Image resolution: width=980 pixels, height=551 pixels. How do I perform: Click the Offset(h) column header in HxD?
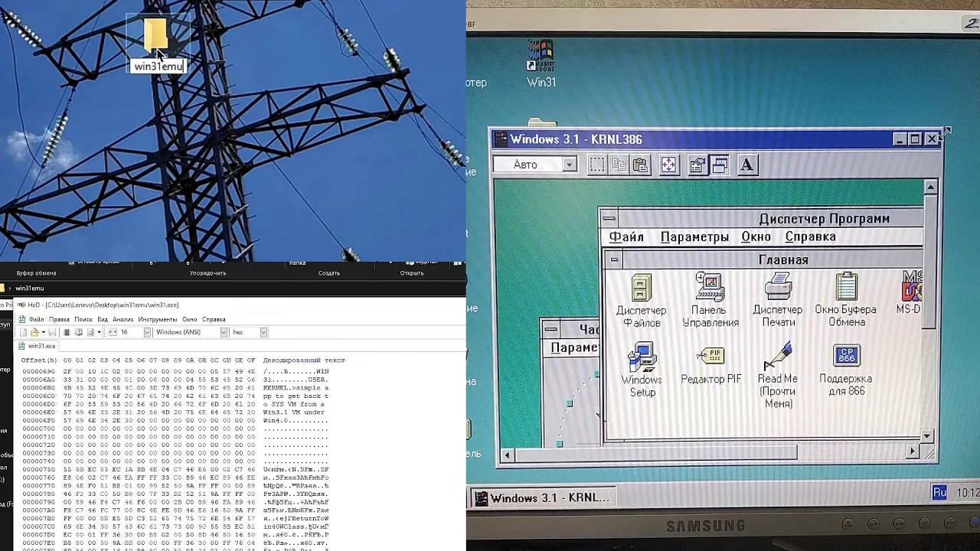(x=39, y=360)
